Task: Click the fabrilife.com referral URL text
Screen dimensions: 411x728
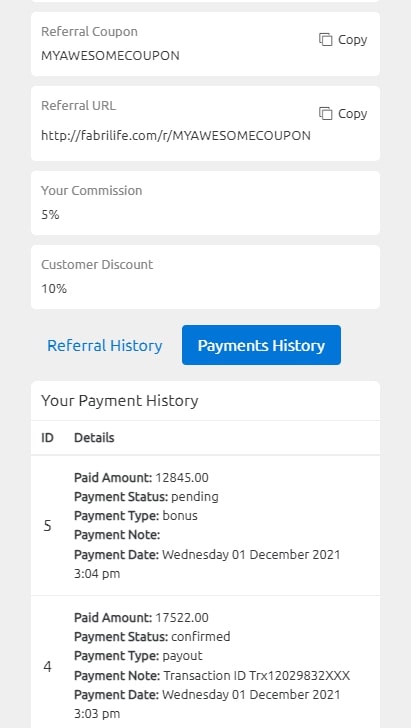Action: [x=176, y=136]
